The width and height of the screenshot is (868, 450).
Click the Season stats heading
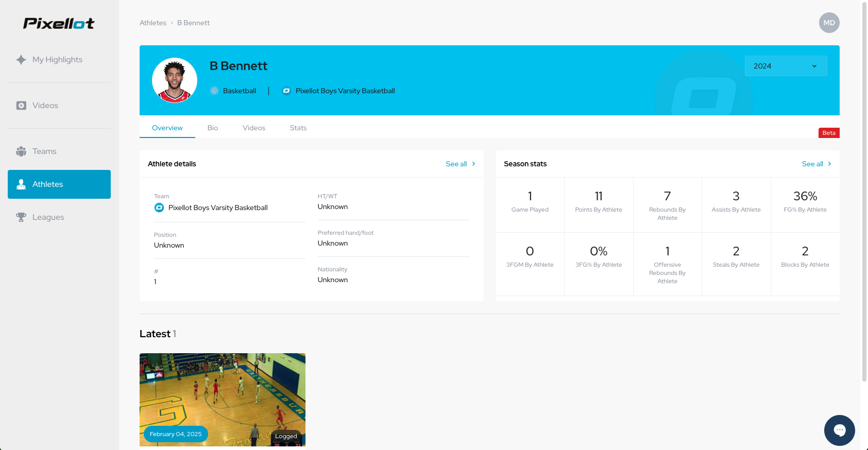(525, 164)
